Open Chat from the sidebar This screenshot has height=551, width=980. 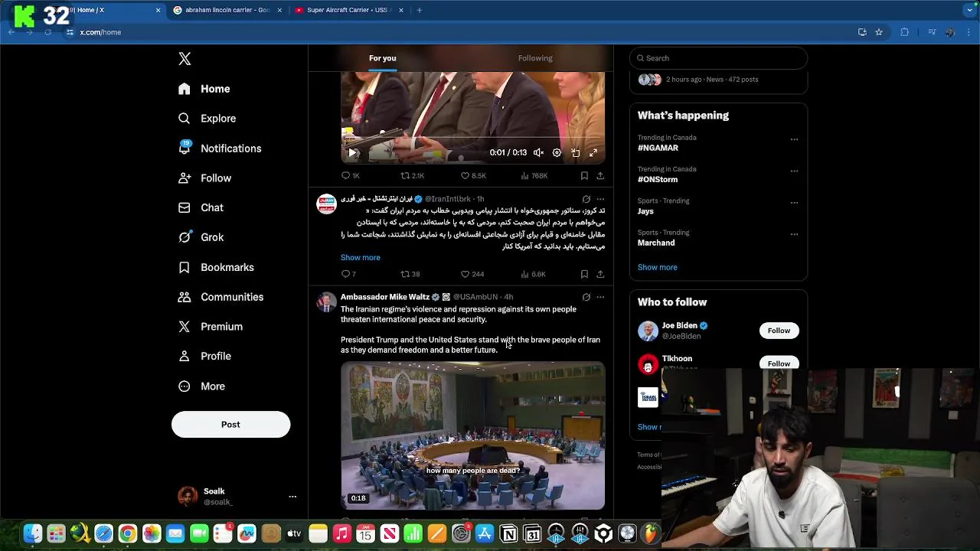[201, 208]
